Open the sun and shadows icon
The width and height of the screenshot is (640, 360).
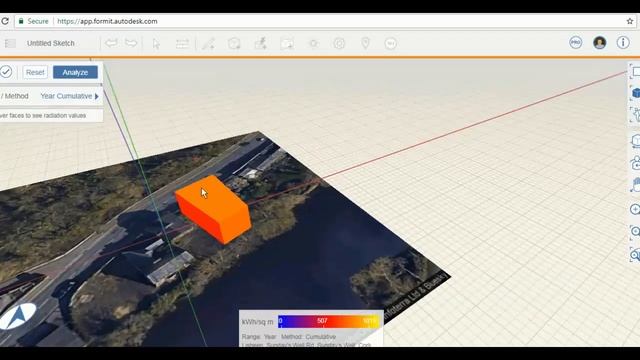pyautogui.click(x=313, y=43)
